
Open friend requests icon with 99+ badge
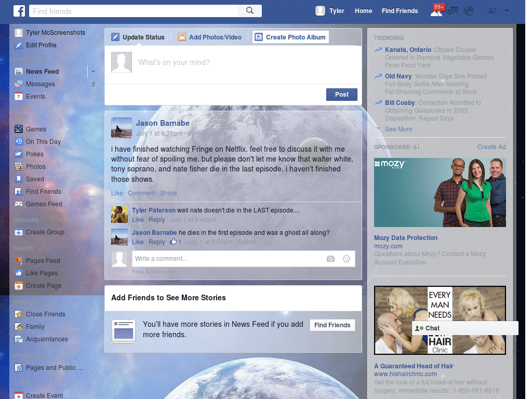(436, 11)
